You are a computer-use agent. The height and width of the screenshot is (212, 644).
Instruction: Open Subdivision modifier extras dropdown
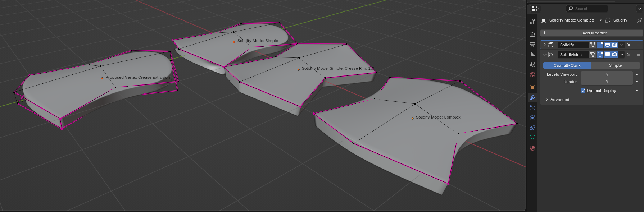622,55
